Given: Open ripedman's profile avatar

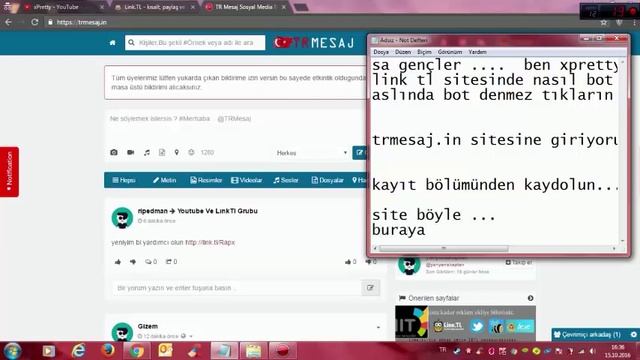Looking at the screenshot, I should pos(122,218).
